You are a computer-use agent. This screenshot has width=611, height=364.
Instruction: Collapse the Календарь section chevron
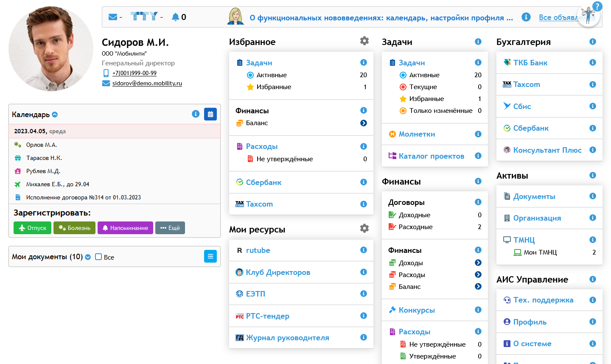click(55, 115)
